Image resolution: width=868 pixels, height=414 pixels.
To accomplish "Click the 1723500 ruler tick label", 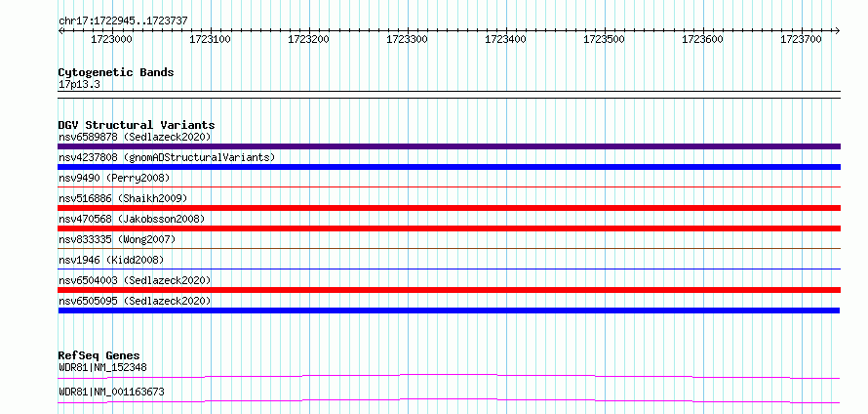I will pyautogui.click(x=604, y=39).
